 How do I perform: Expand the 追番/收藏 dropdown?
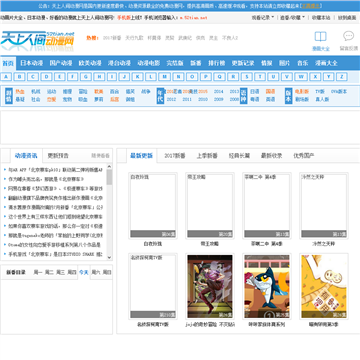(x=292, y=17)
